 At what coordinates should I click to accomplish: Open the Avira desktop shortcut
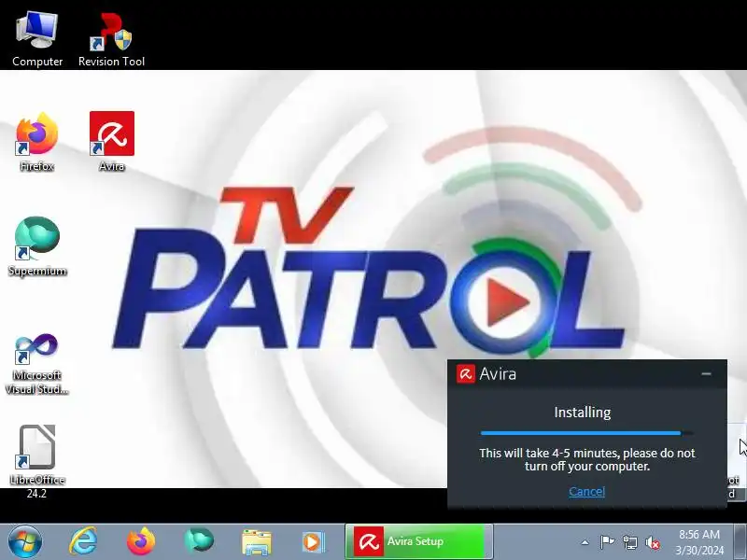point(111,142)
